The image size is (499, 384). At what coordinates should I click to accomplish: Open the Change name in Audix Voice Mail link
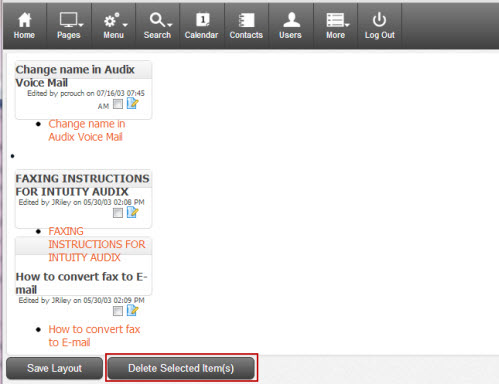tap(87, 130)
